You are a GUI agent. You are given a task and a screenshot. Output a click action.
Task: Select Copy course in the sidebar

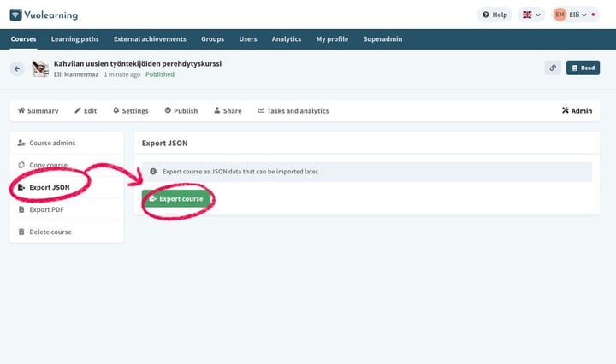(67, 165)
